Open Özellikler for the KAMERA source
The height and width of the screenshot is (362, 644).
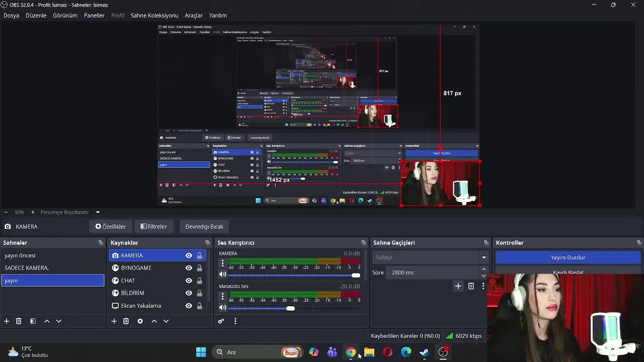[x=111, y=227]
